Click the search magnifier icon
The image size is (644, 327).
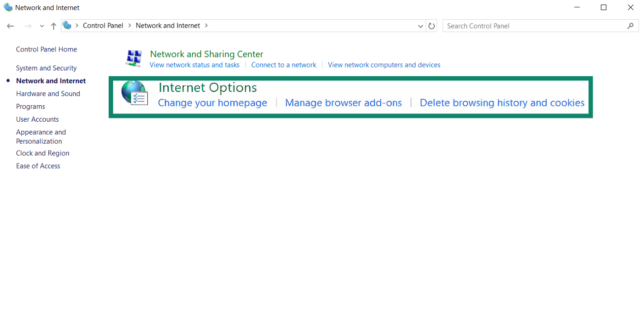pos(631,26)
